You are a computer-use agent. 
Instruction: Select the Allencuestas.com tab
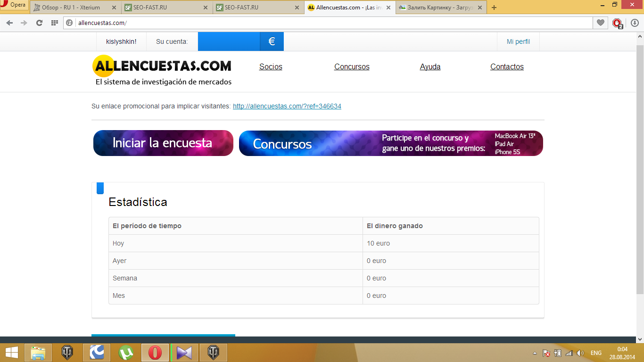coord(349,8)
